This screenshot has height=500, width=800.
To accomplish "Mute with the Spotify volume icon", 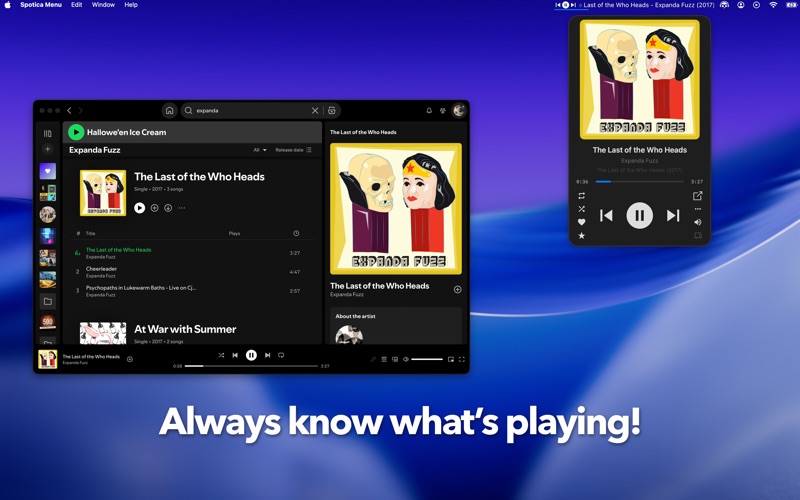I will pos(406,359).
